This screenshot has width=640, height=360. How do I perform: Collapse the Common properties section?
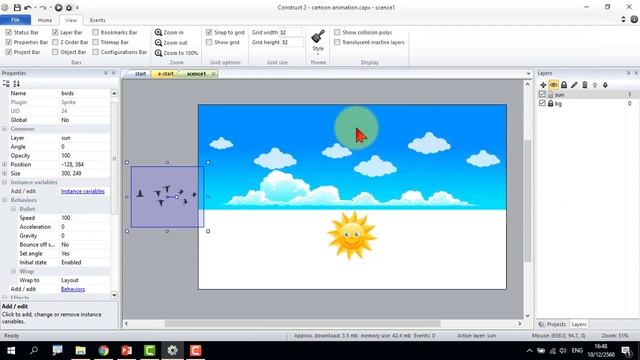4,129
